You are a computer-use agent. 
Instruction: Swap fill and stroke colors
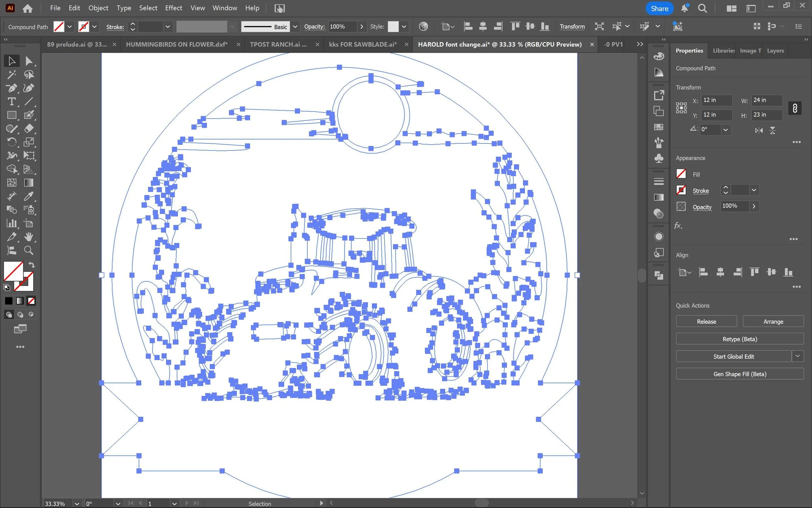(x=32, y=265)
